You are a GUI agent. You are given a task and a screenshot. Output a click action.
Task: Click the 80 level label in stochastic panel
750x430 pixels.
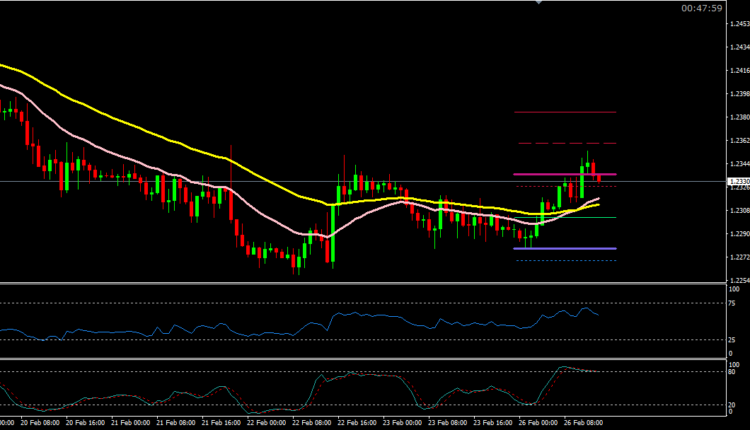pos(733,372)
